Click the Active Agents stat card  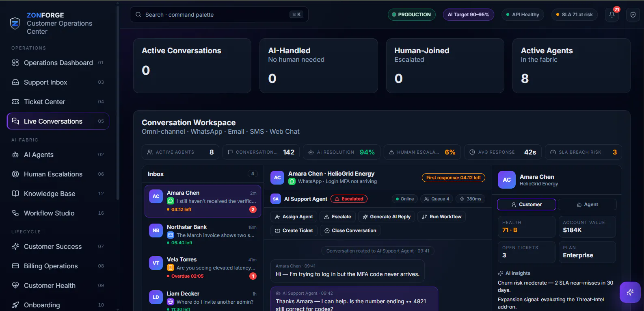click(571, 65)
